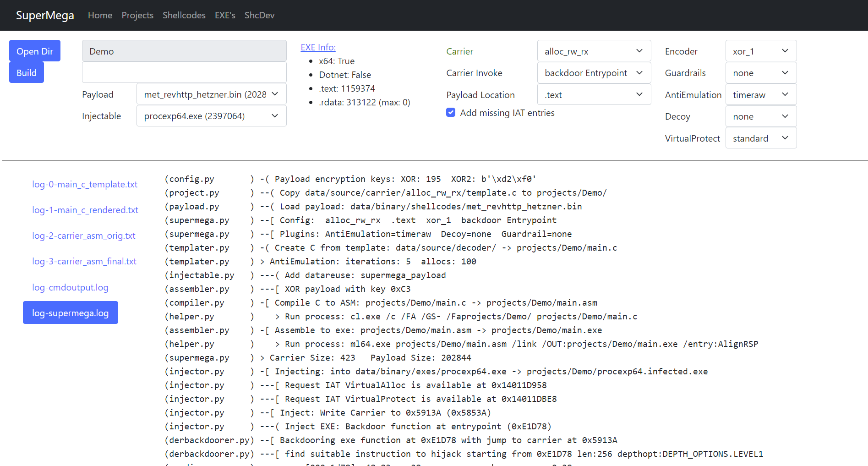Expand AntiEmulation timeraw dropdown
The width and height of the screenshot is (868, 466).
click(760, 94)
